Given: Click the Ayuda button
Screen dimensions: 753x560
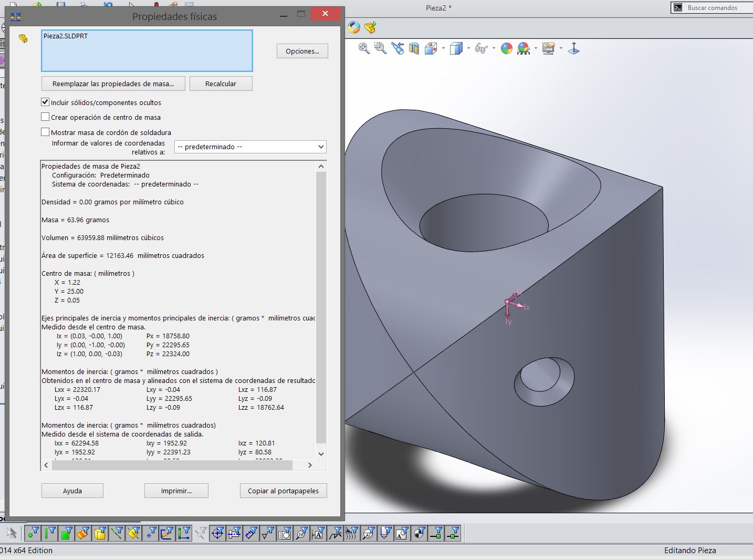Looking at the screenshot, I should 72,491.
